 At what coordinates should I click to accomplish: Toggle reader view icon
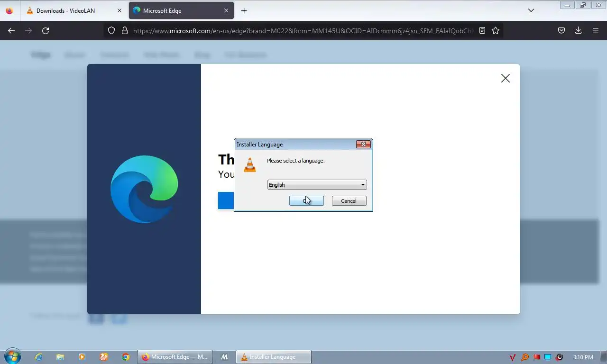click(x=482, y=30)
